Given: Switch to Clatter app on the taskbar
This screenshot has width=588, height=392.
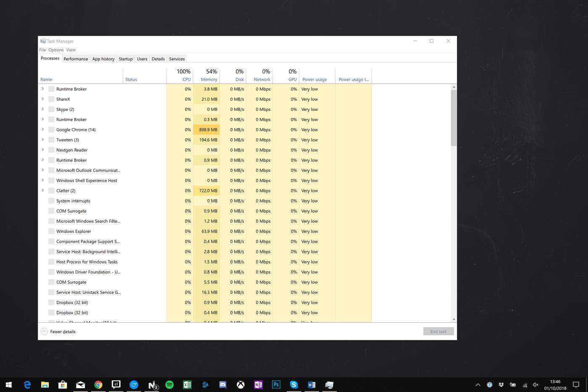Looking at the screenshot, I should coord(116,384).
